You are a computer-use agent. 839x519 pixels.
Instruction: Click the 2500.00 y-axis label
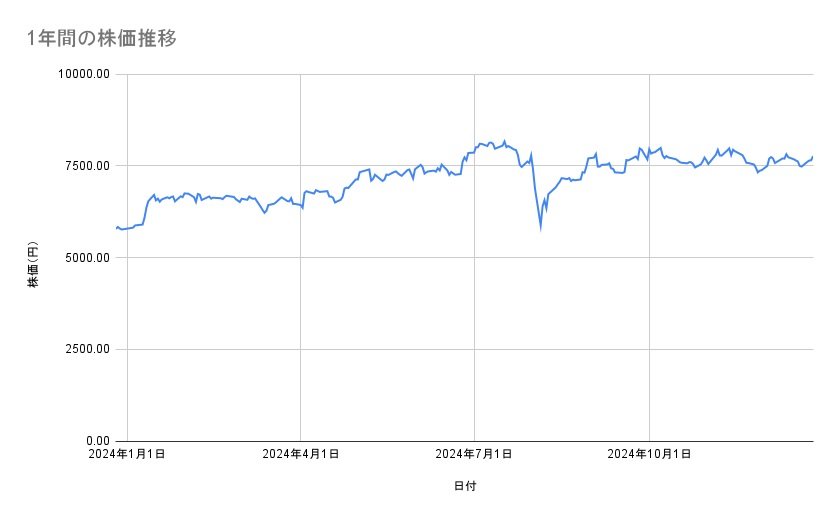pos(85,349)
